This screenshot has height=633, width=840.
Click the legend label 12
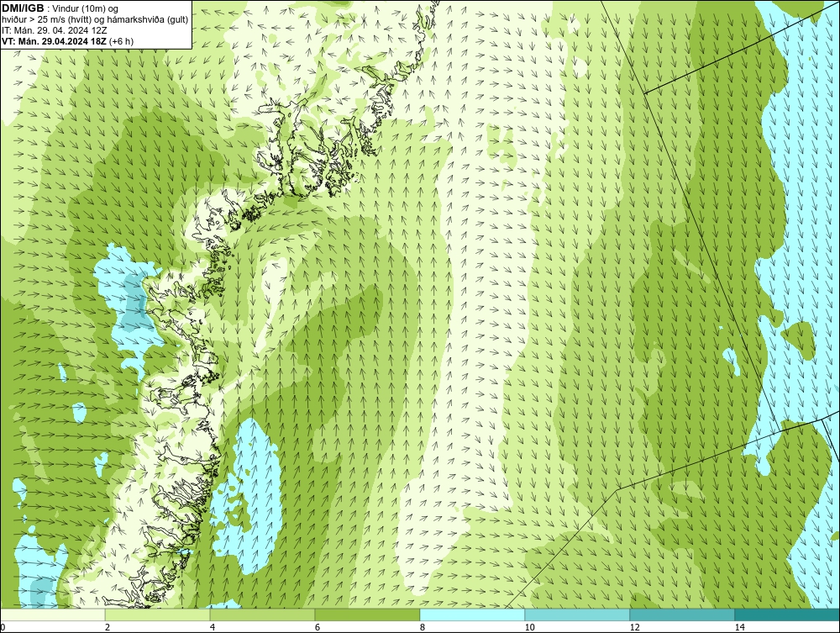coord(634,627)
